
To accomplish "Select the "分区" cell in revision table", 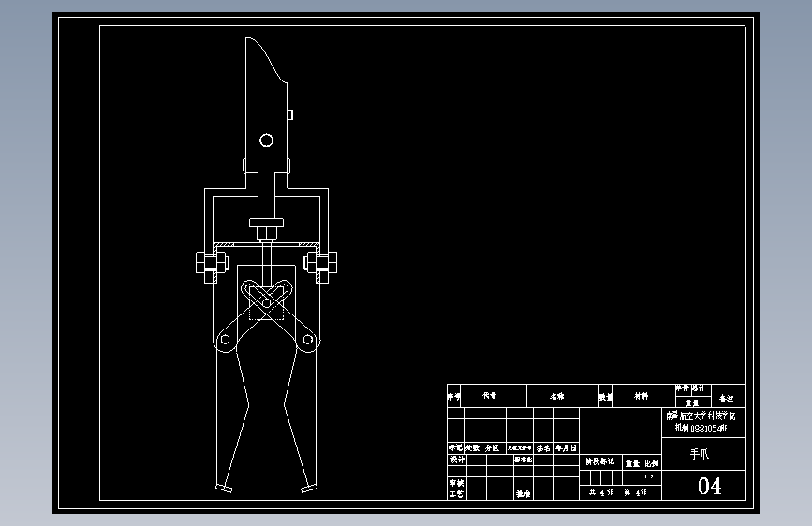I will [x=492, y=448].
